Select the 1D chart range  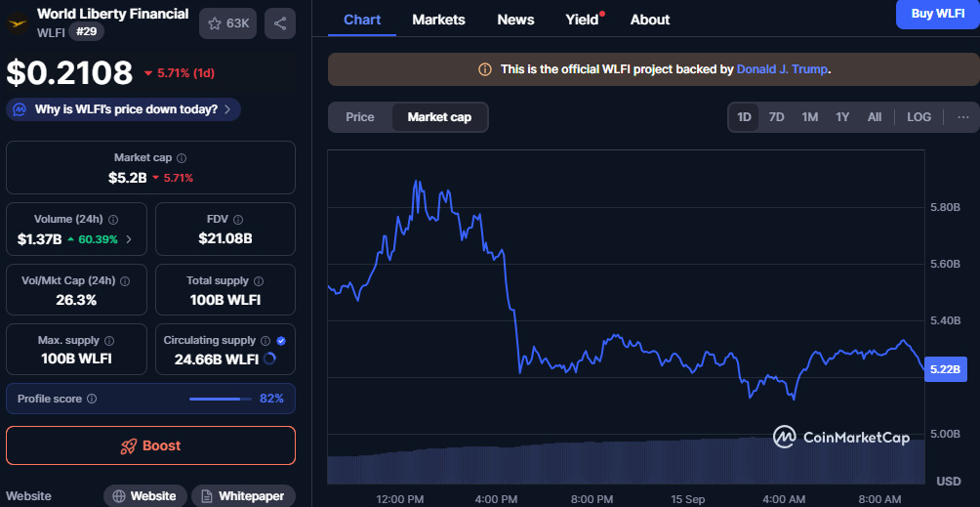pyautogui.click(x=744, y=117)
